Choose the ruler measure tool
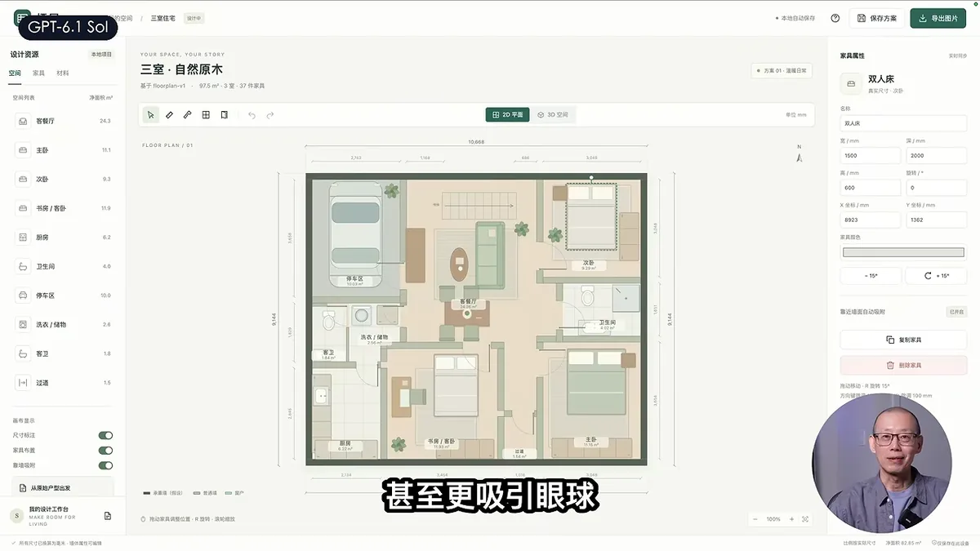This screenshot has width=980, height=551. point(169,115)
